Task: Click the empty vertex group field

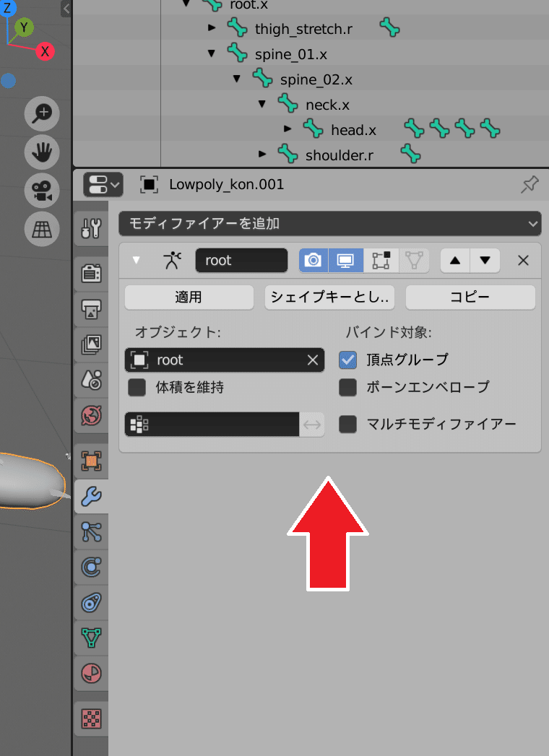Action: click(x=212, y=425)
